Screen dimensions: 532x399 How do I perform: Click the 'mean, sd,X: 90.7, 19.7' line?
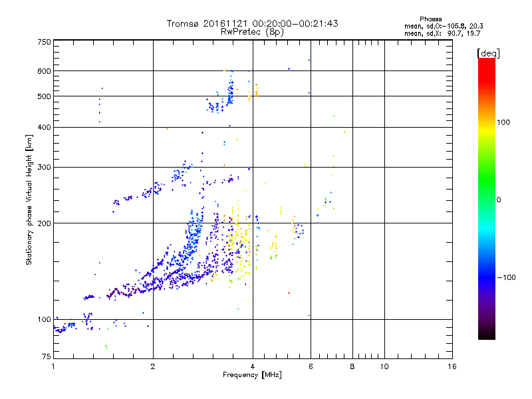[x=442, y=34]
